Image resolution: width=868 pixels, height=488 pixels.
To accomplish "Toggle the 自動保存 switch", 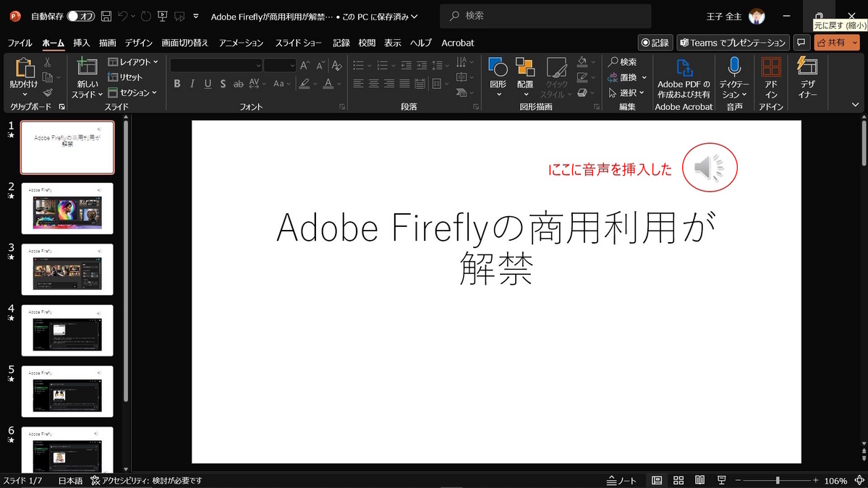I will tap(81, 16).
